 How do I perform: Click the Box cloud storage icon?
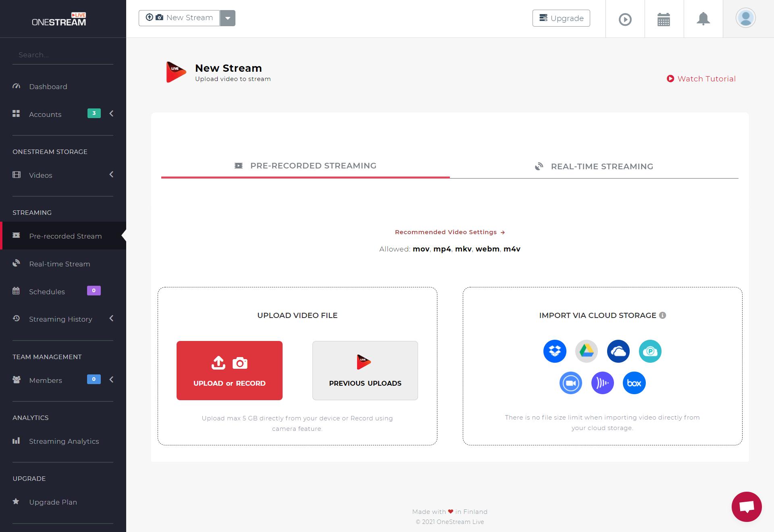634,383
